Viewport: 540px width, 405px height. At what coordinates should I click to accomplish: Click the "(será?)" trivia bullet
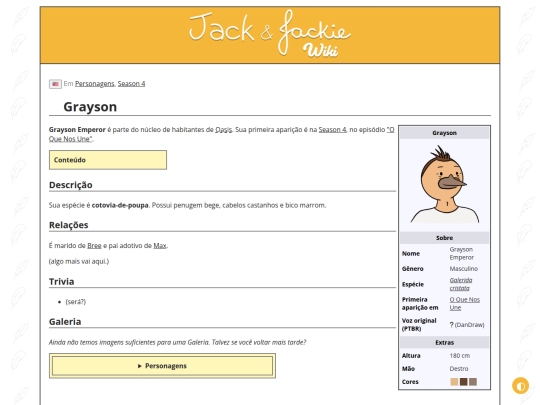[75, 302]
